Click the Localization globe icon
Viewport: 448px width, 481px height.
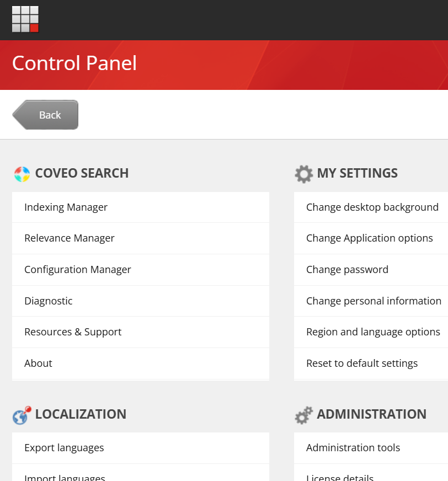(21, 414)
